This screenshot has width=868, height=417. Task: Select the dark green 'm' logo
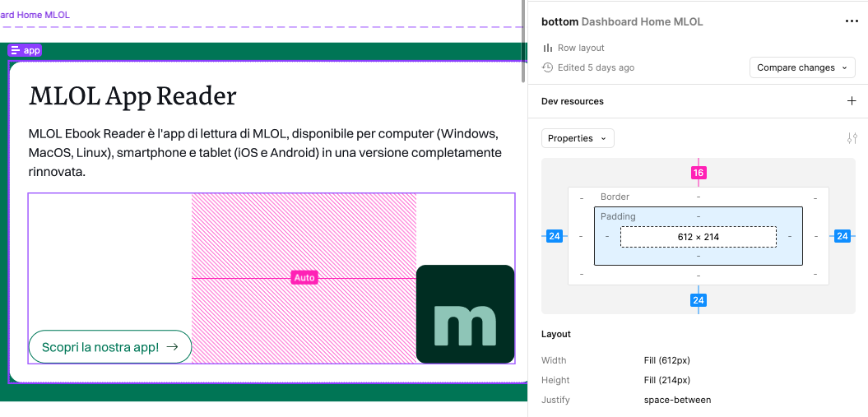tap(465, 314)
